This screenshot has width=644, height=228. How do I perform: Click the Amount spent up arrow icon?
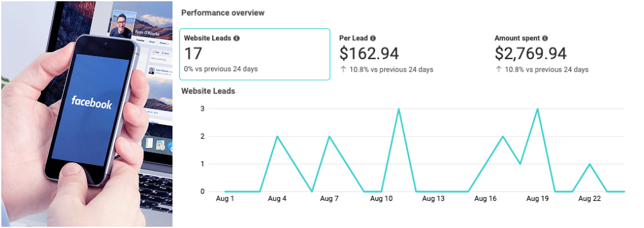tap(499, 69)
